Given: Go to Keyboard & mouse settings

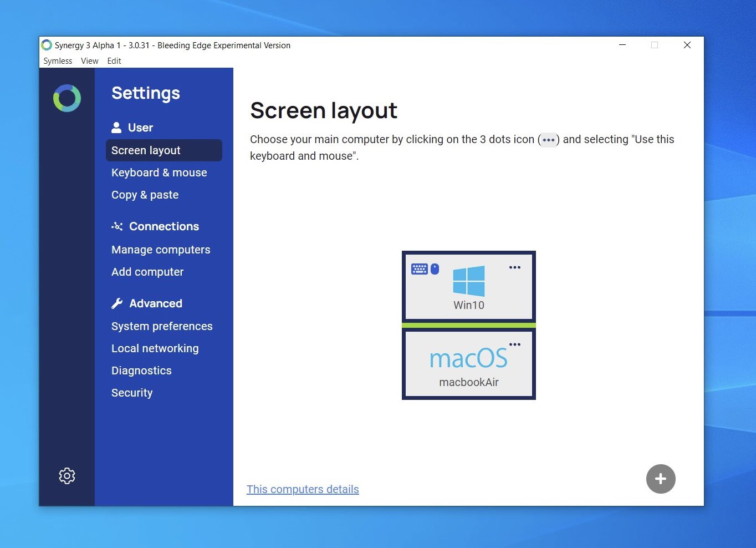Looking at the screenshot, I should click(159, 172).
